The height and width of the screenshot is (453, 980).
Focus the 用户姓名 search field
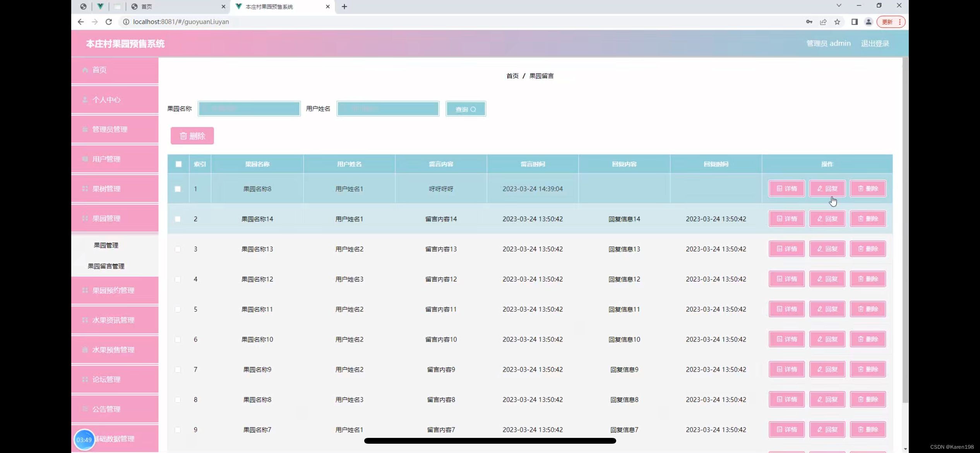coord(388,109)
